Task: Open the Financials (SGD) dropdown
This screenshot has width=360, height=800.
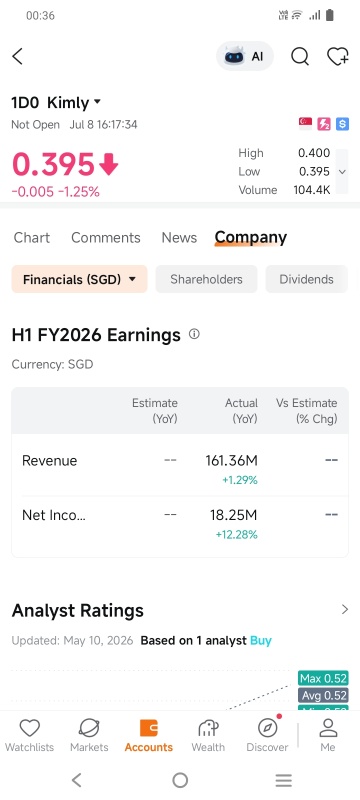Action: (80, 279)
